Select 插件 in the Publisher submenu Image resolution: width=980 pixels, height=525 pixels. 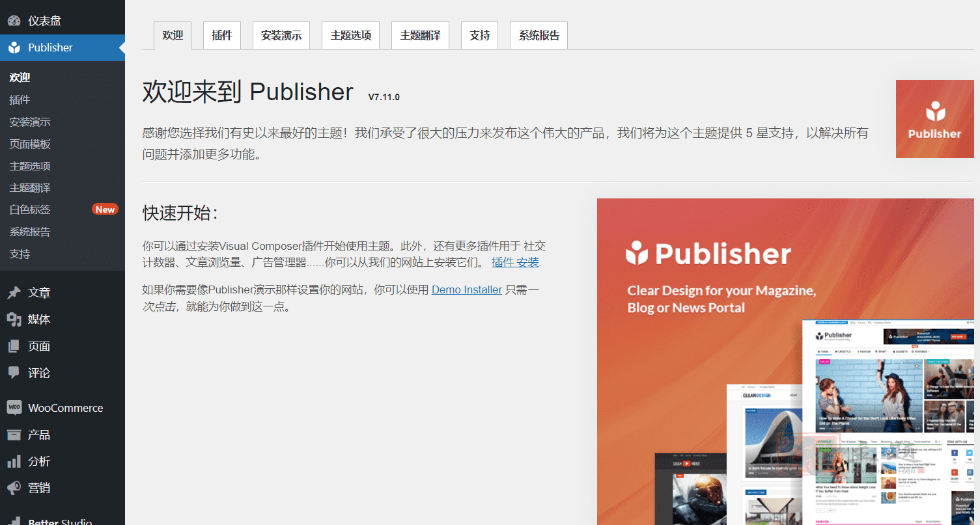click(x=20, y=100)
